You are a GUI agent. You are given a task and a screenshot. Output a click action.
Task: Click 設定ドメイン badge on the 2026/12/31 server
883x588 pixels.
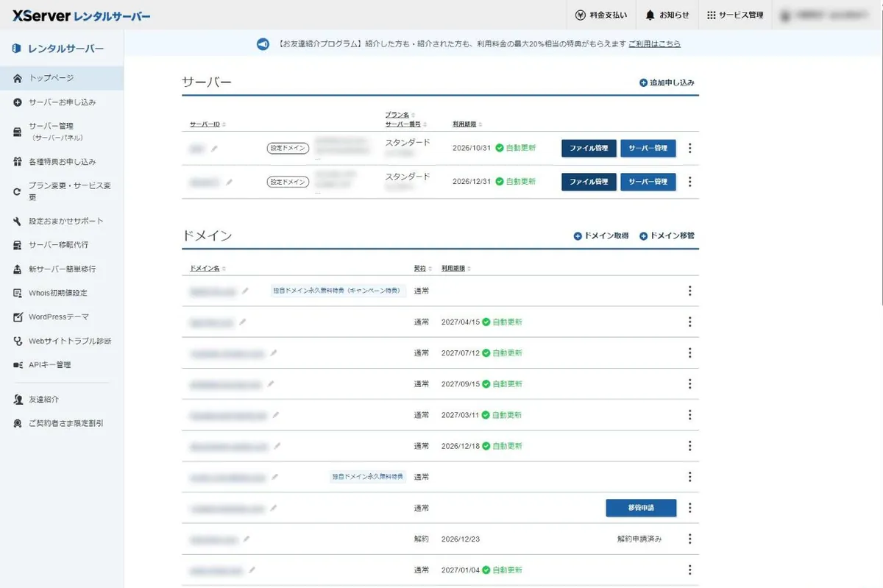(x=288, y=183)
